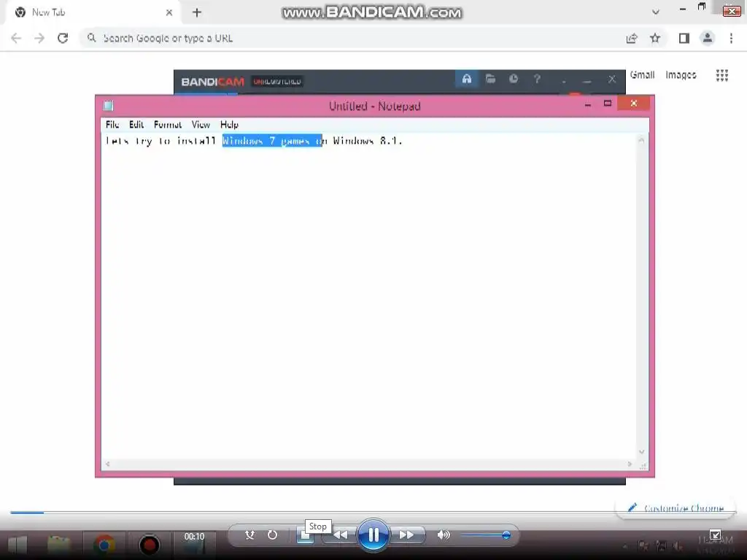Click Chrome forward arrow
747x560 pixels.
[x=39, y=38]
